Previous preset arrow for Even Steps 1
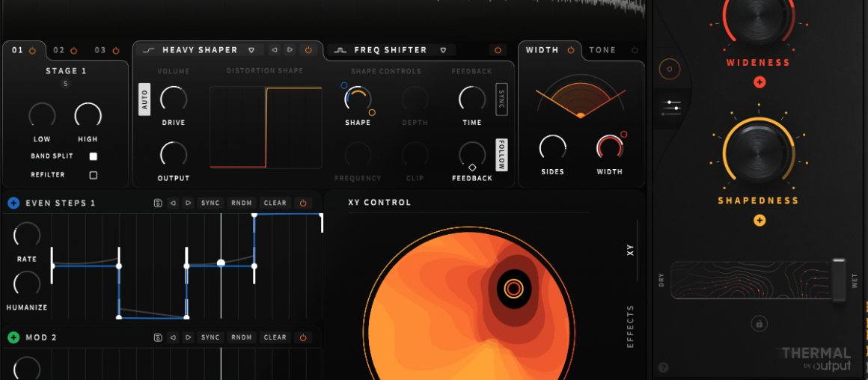This screenshot has height=380, width=868. coord(174,203)
